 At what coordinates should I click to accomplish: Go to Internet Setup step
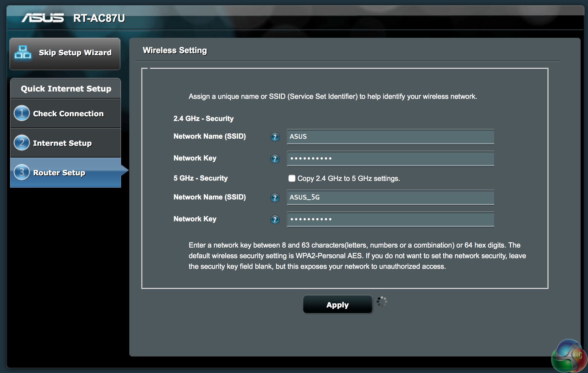coord(62,143)
